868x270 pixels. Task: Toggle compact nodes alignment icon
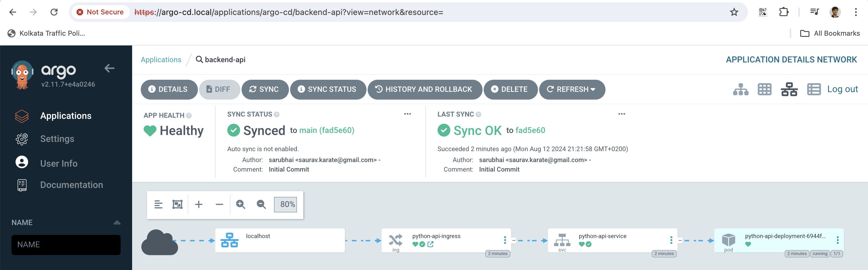tap(158, 205)
